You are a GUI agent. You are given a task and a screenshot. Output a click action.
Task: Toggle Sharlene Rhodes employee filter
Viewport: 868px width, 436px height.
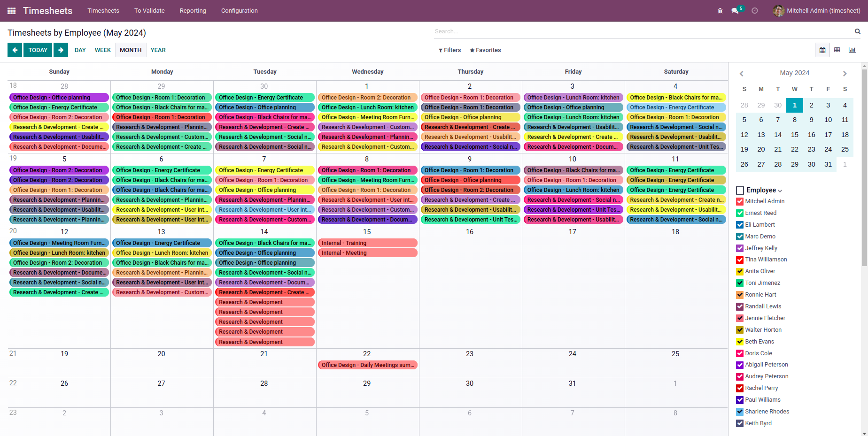tap(740, 412)
